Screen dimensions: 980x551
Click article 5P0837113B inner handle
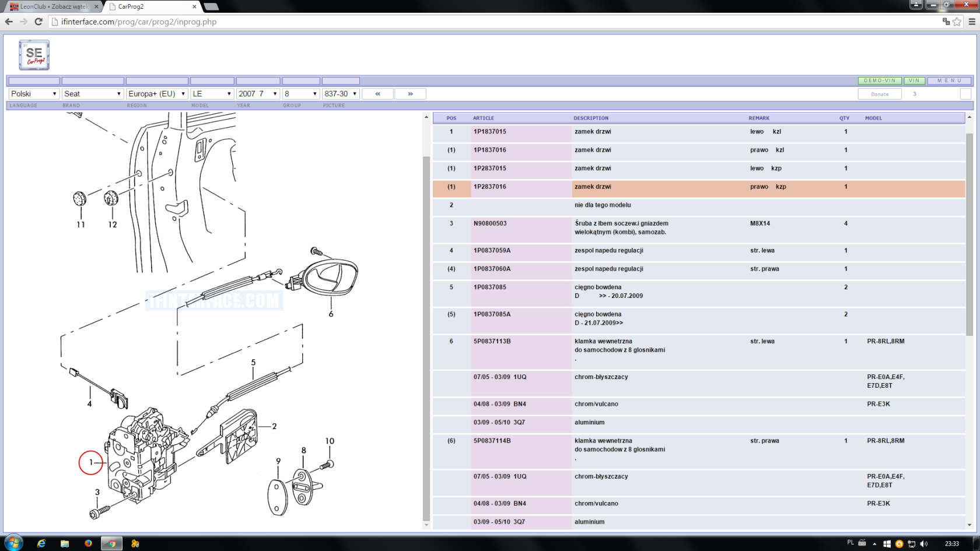pos(492,342)
